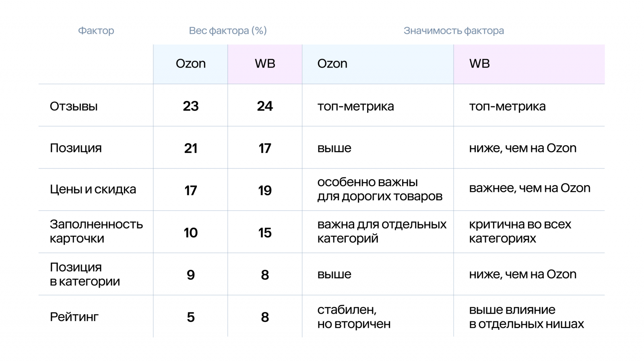This screenshot has width=644, height=362.
Task: Click the Ozon weight value 23
Action: coord(190,106)
